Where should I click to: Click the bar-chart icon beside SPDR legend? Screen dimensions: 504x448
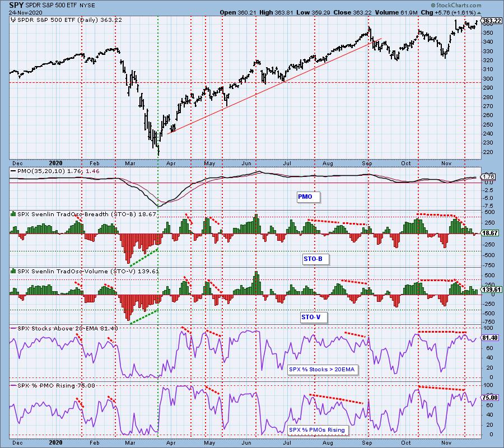[13, 20]
